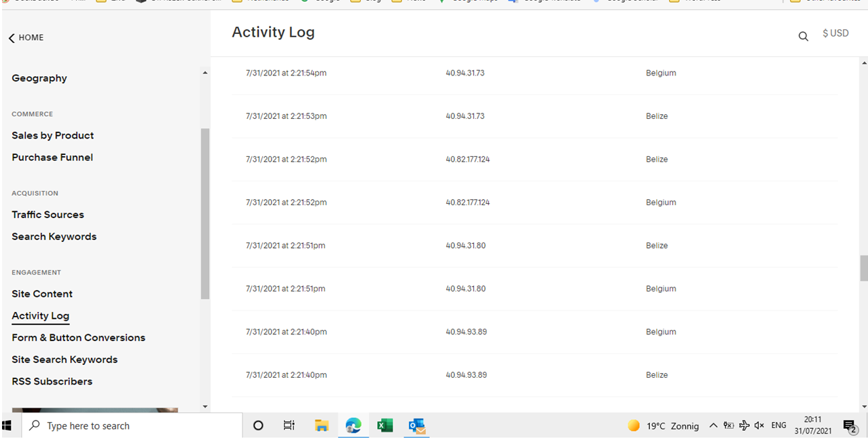Launch File Explorer from the taskbar
The height and width of the screenshot is (441, 868).
[322, 425]
